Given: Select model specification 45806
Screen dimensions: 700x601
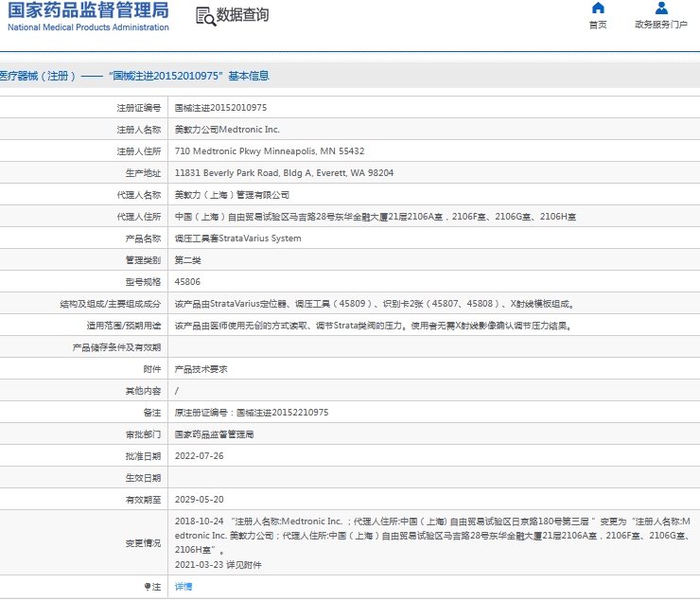Looking at the screenshot, I should (187, 282).
